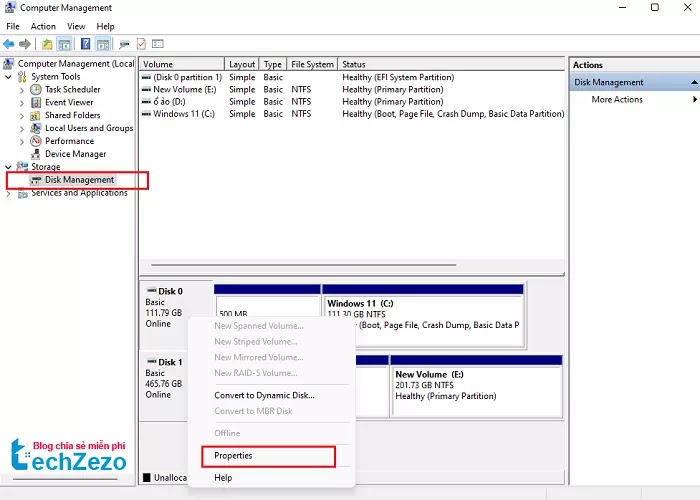Click the Disk 1 drive icon
This screenshot has height=500, width=700.
152,362
